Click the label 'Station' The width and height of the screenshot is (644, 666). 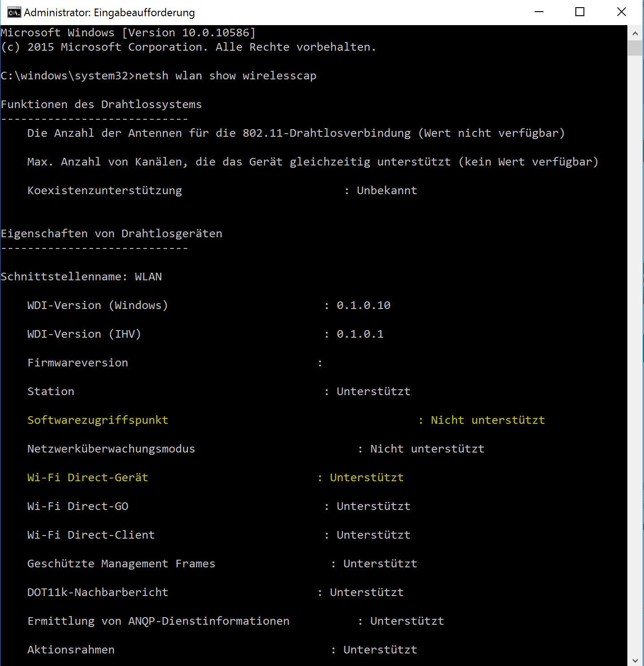pyautogui.click(x=51, y=392)
